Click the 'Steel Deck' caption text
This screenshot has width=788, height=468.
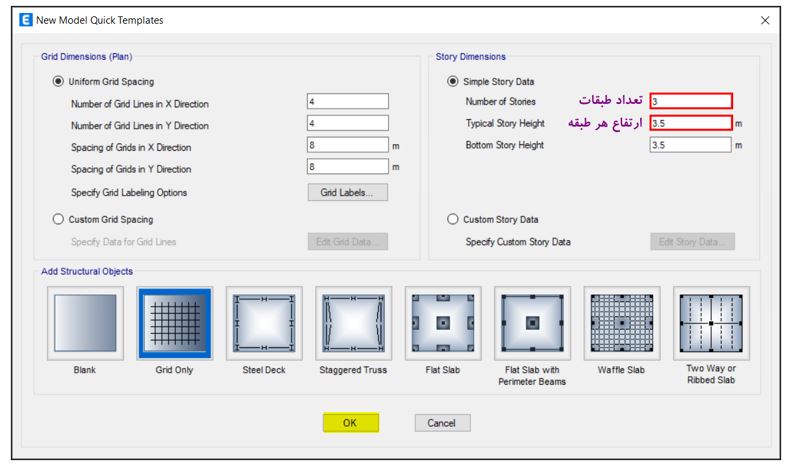pos(264,370)
